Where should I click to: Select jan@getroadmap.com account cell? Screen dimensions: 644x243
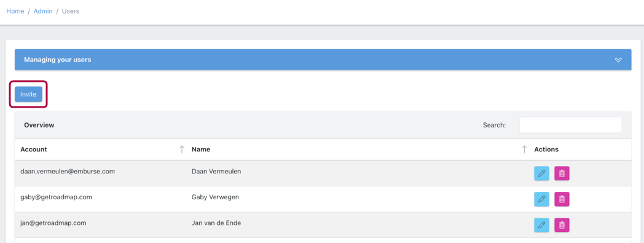(x=53, y=223)
